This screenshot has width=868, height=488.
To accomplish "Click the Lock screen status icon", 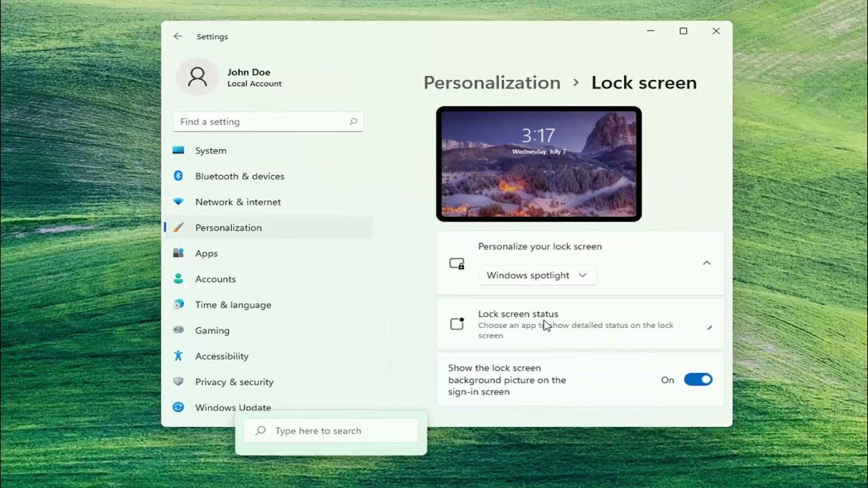I will point(457,324).
